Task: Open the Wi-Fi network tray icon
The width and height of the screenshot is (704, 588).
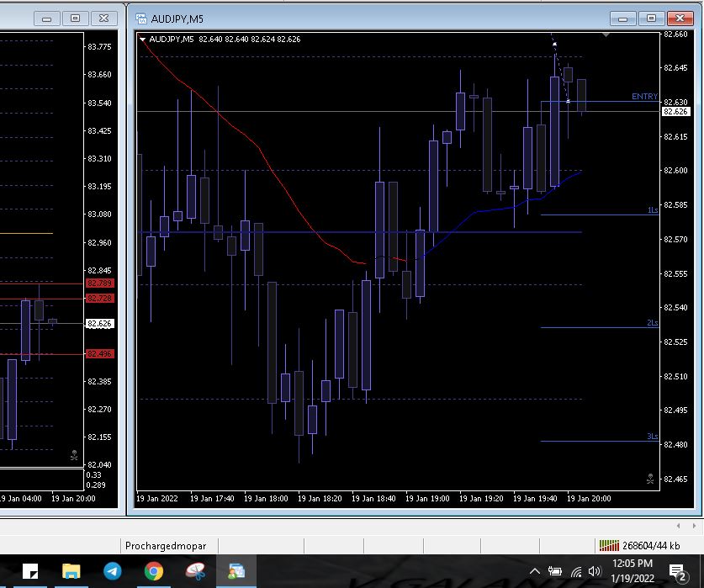Action: point(575,572)
